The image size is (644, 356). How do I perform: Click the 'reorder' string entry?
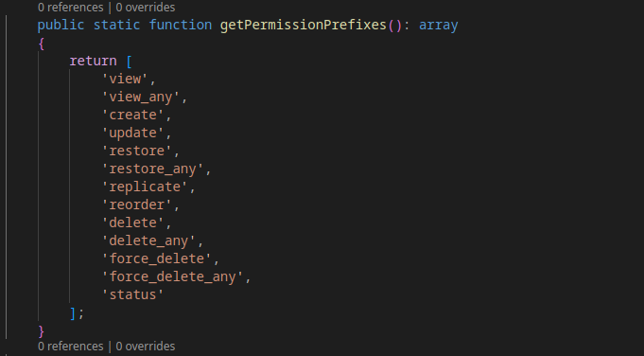[137, 205]
